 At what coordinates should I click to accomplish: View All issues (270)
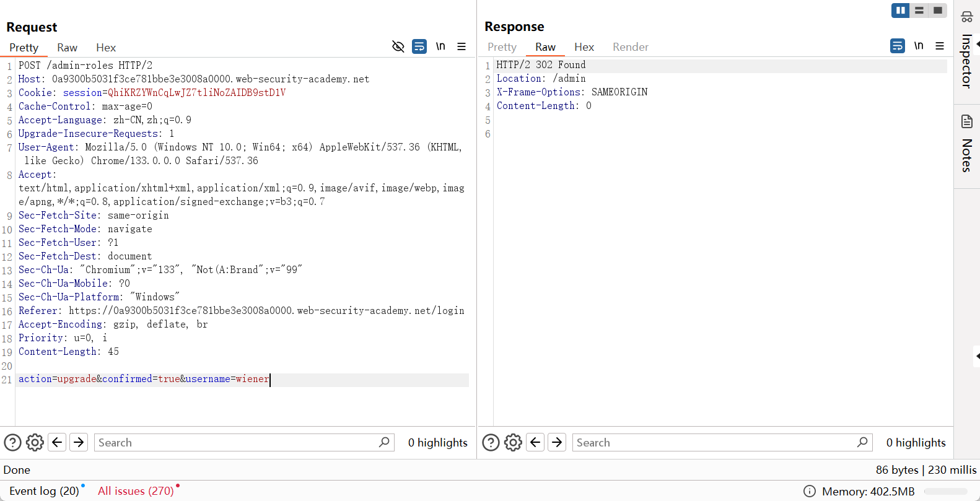click(136, 491)
